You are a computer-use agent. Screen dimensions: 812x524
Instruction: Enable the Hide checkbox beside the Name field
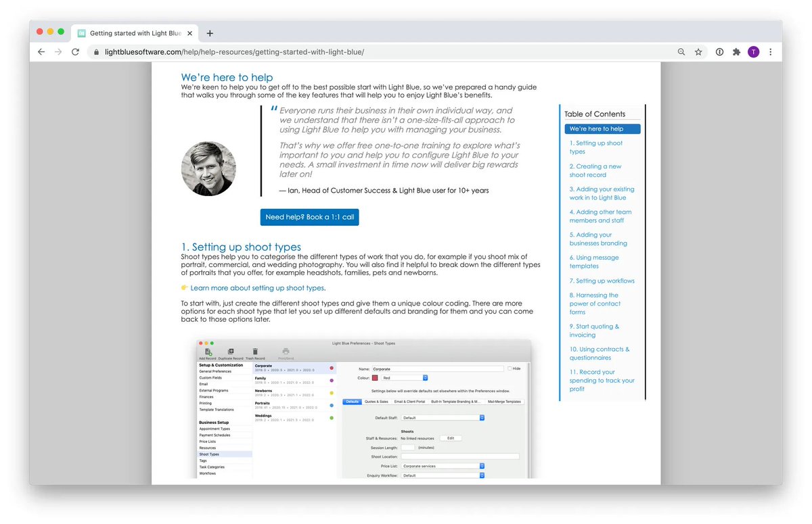click(510, 368)
